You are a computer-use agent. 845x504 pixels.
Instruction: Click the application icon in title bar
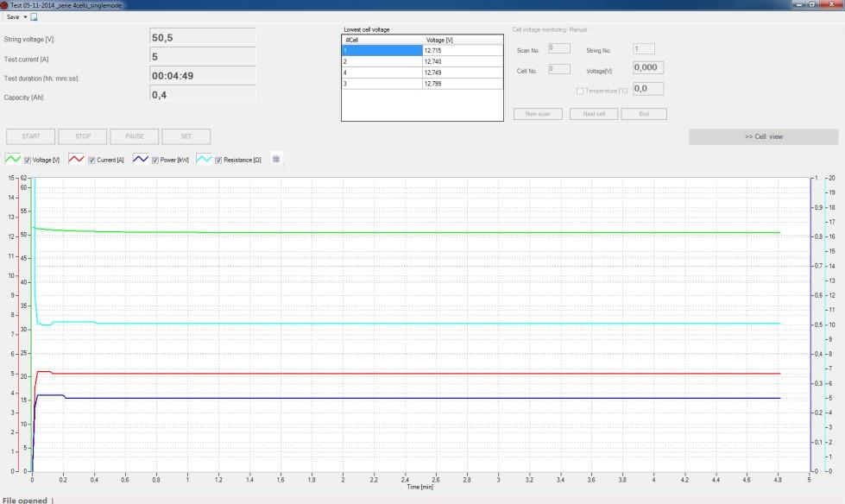pyautogui.click(x=4, y=5)
